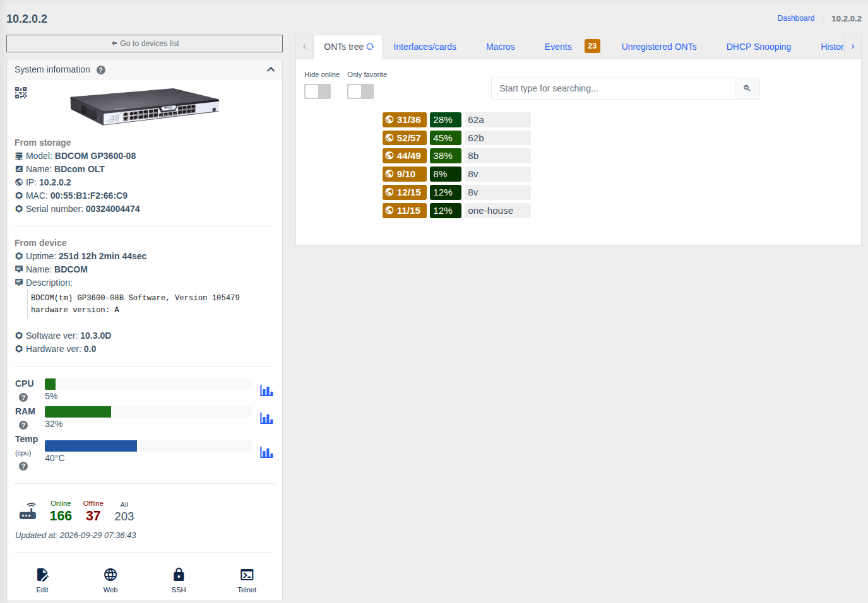
Task: Open the Events tab
Action: coord(558,47)
